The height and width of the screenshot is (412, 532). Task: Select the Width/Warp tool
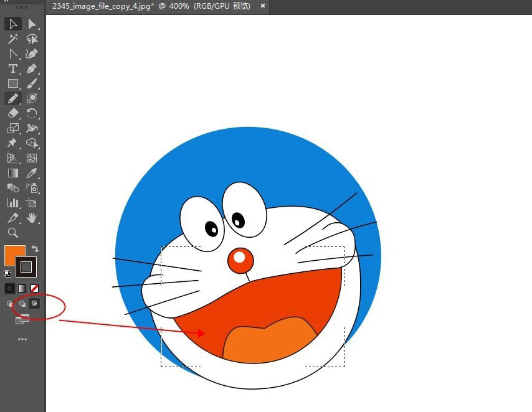(32, 128)
